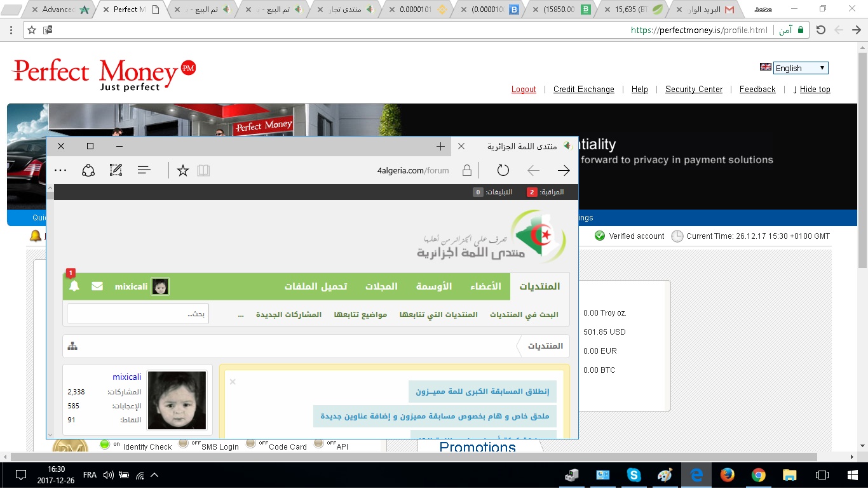Open the English language dropdown
The image size is (868, 489).
pos(800,68)
